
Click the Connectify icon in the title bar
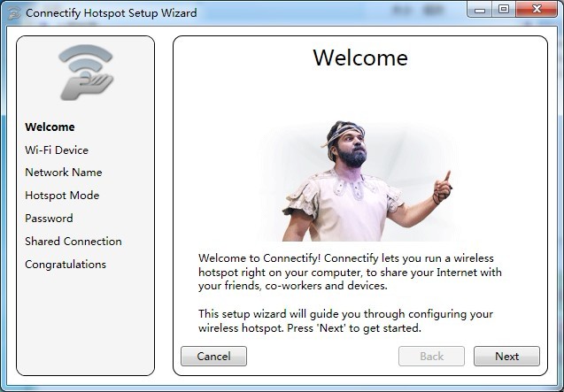click(x=14, y=13)
